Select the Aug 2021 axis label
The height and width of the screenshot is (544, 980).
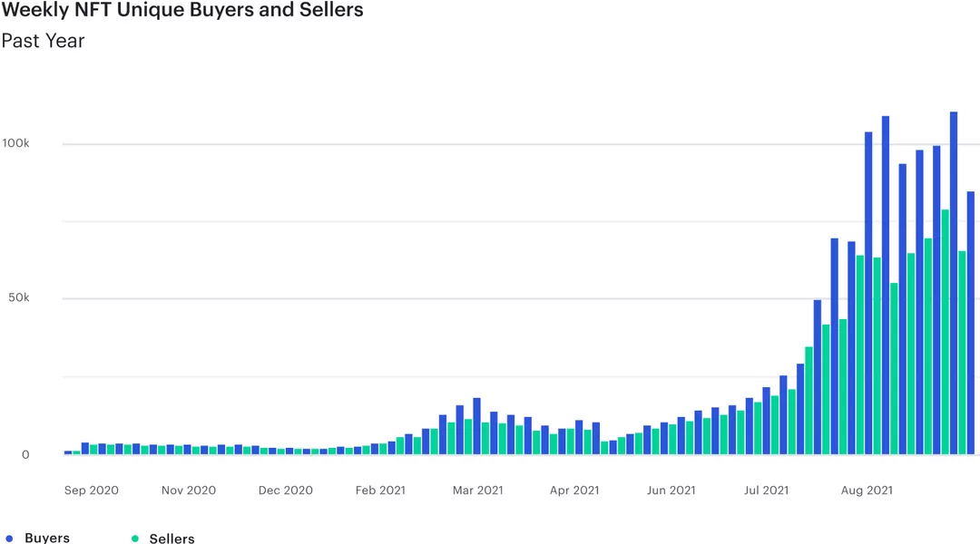pyautogui.click(x=867, y=491)
